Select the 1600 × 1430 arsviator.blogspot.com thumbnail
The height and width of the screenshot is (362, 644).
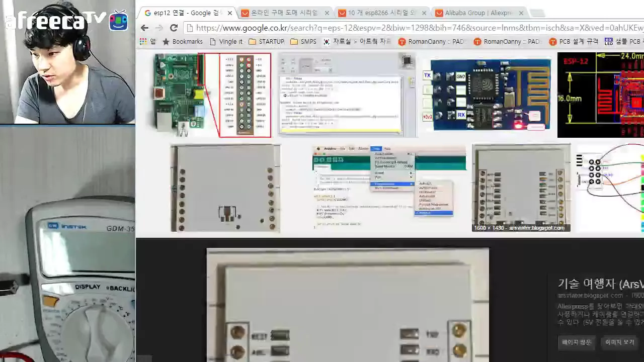click(x=521, y=189)
